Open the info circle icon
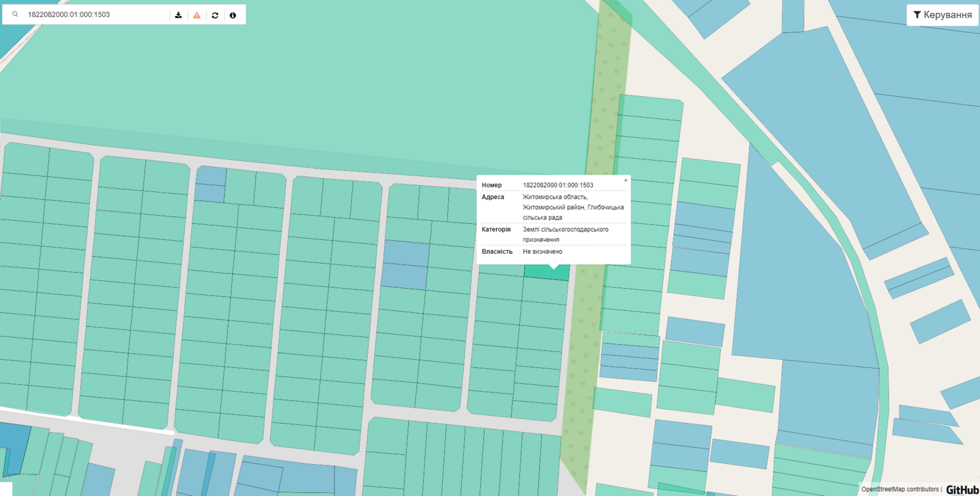 pos(233,15)
